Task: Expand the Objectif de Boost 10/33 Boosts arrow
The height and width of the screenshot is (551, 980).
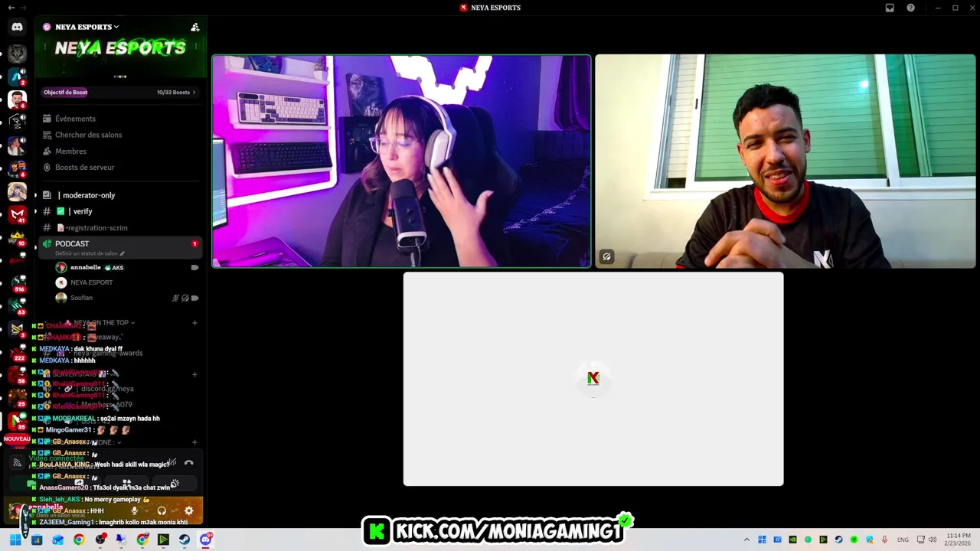Action: coord(194,93)
